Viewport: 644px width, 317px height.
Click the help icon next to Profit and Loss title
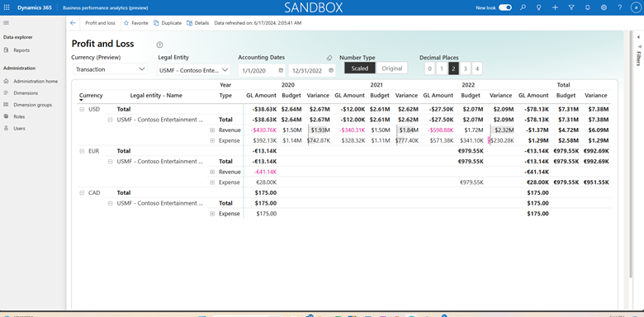(x=160, y=45)
